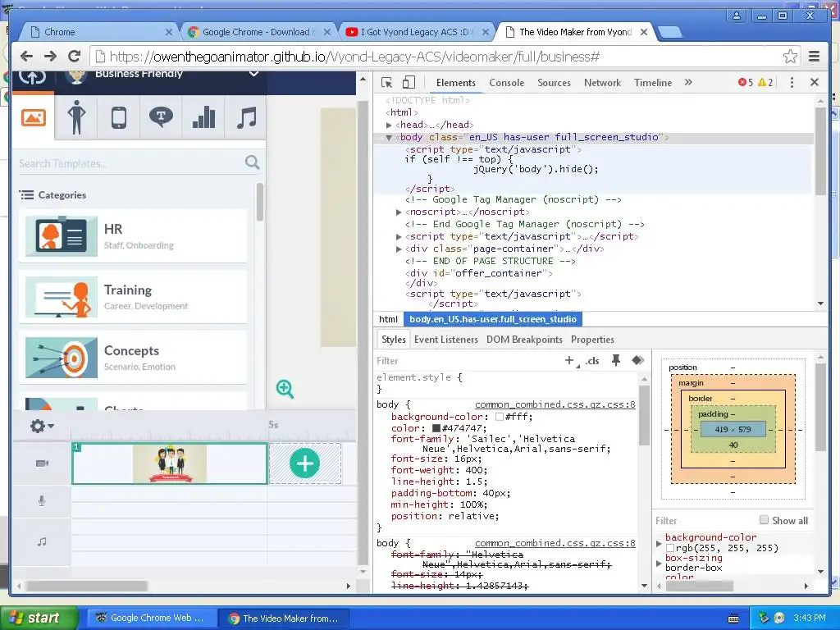Switch to I Got Vyond Legacy tab

tap(415, 32)
